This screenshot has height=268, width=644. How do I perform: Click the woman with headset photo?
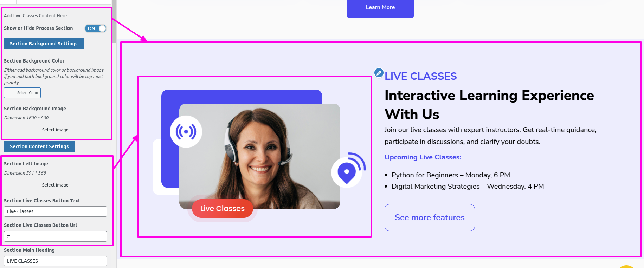[x=260, y=156]
